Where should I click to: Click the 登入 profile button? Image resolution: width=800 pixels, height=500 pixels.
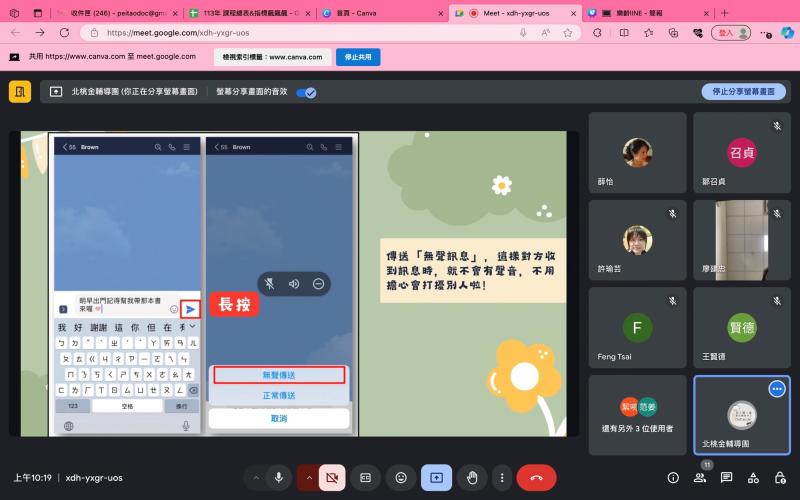[731, 33]
